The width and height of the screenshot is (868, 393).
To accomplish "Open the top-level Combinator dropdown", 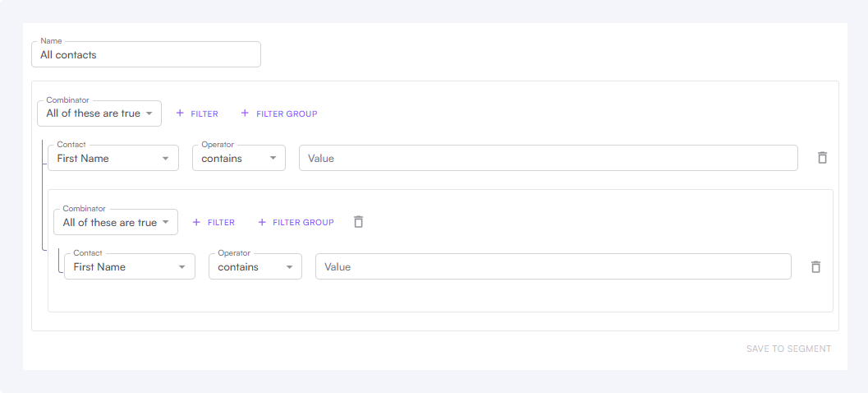I will point(99,113).
